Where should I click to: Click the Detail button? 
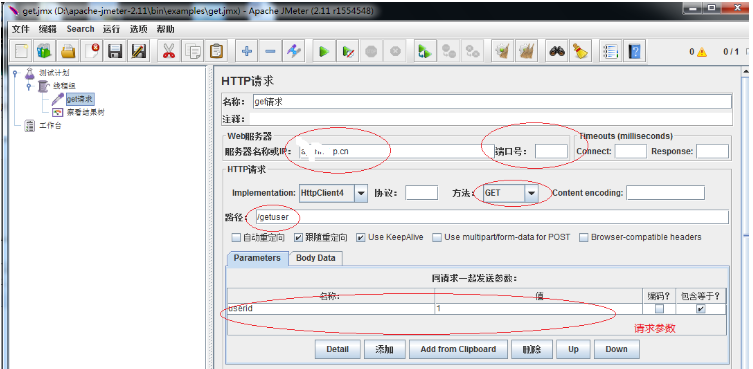(337, 349)
